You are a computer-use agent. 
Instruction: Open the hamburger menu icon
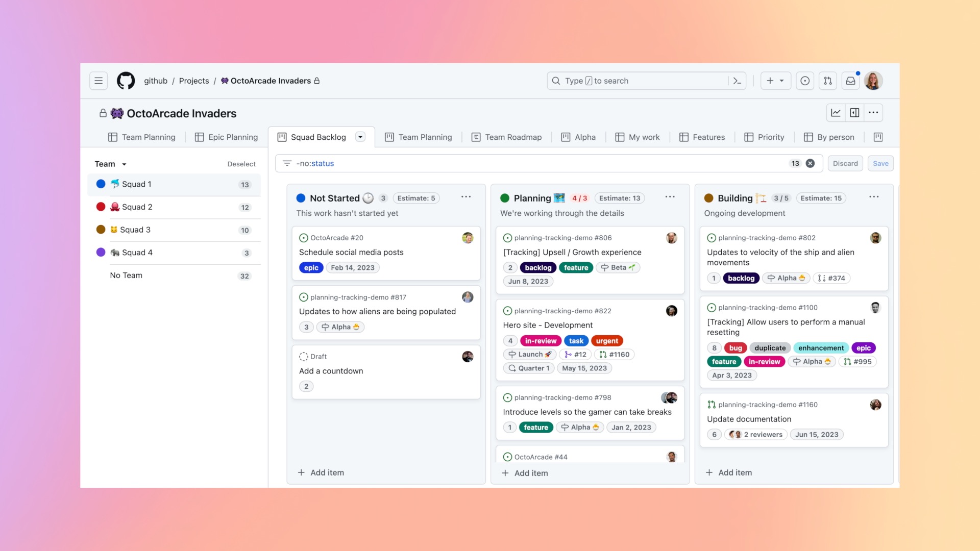coord(99,81)
